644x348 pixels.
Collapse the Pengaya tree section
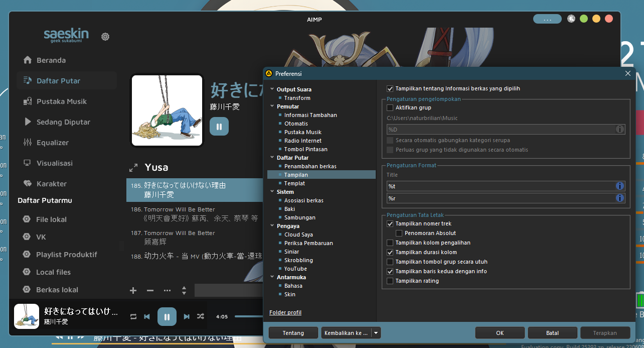(x=271, y=226)
